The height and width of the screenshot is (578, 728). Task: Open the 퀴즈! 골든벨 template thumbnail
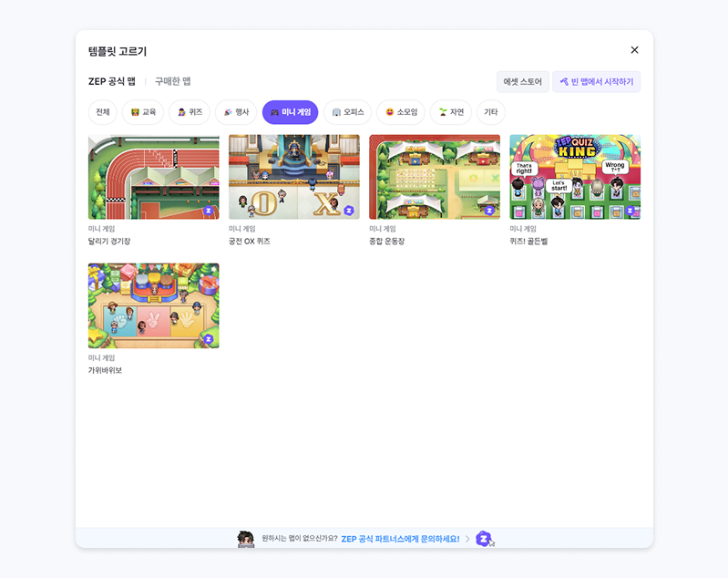tap(575, 177)
